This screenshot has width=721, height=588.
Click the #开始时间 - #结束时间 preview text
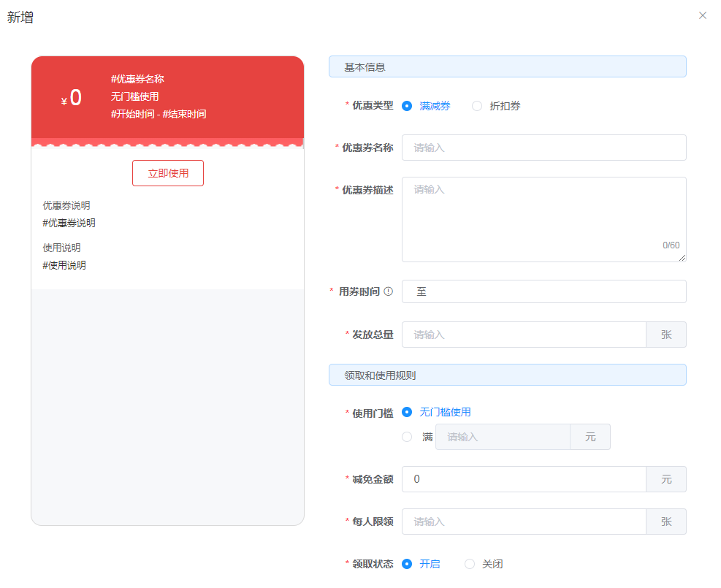159,114
